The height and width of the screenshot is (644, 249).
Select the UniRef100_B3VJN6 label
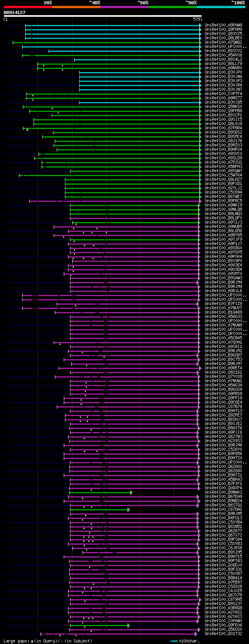(x=223, y=76)
